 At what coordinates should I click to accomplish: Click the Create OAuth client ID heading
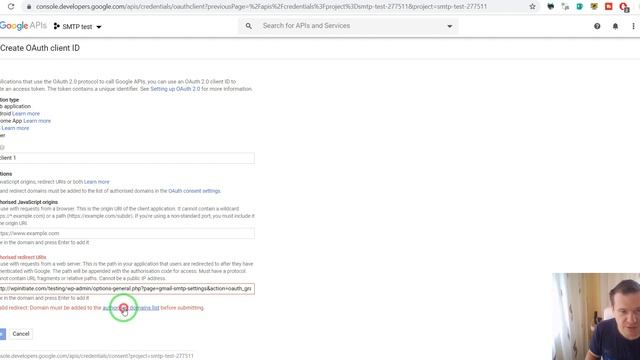pyautogui.click(x=40, y=48)
